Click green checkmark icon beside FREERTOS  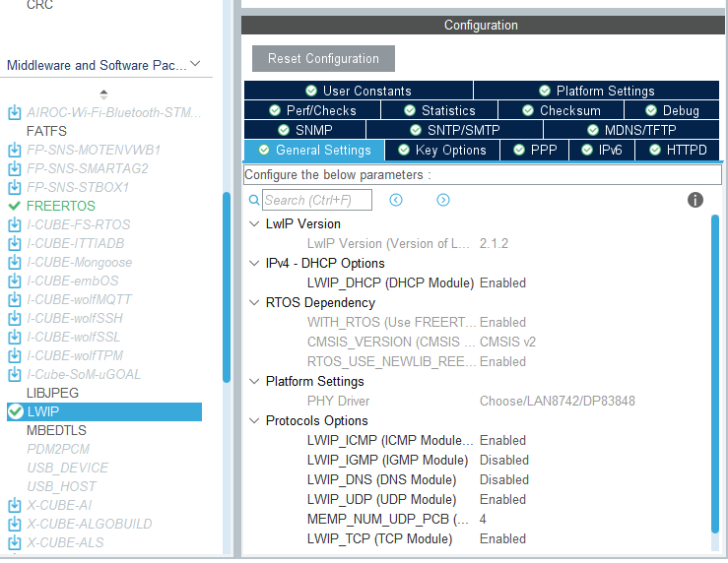point(15,206)
